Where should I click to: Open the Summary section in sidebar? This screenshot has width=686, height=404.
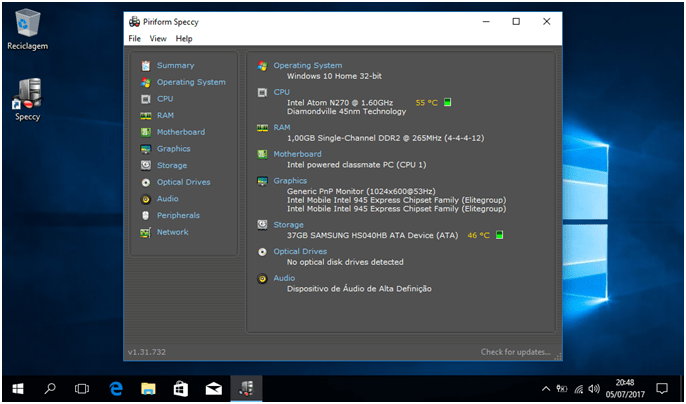pos(175,66)
